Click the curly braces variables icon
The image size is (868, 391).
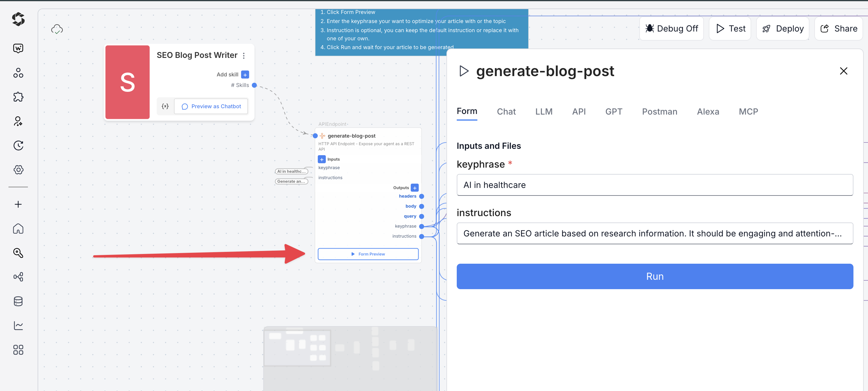click(x=165, y=106)
